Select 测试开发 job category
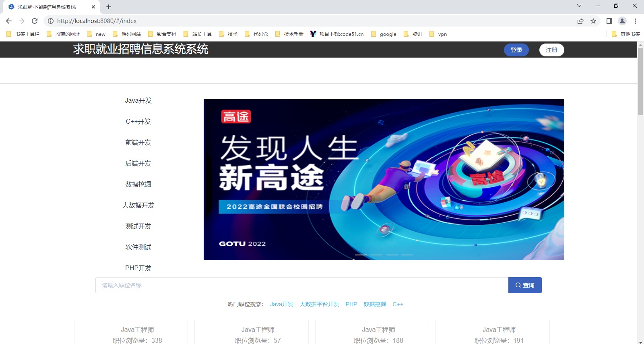The image size is (644, 344). point(138,226)
